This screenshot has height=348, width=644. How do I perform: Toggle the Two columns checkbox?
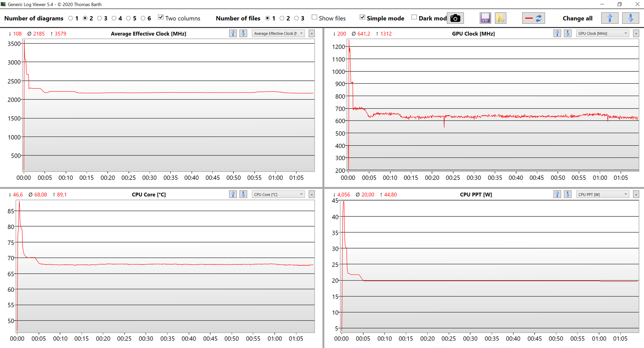click(x=161, y=17)
